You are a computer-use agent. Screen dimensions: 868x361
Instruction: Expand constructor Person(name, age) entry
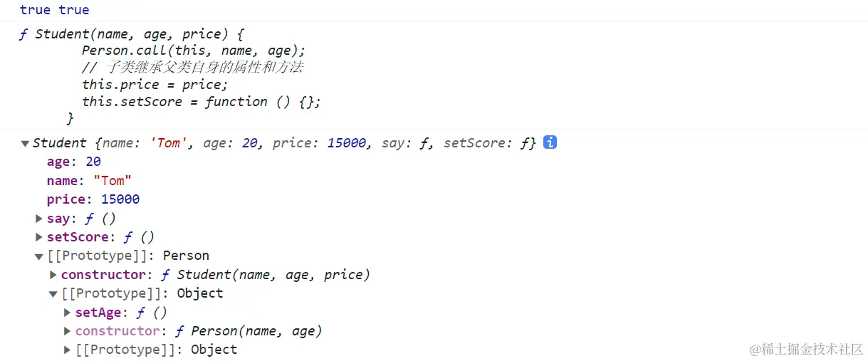pos(68,331)
